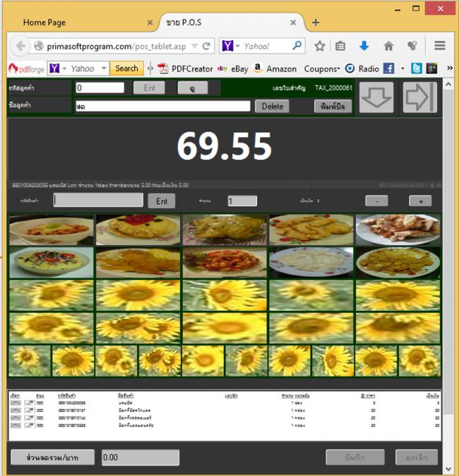The width and height of the screenshot is (459, 476).
Task: Click edit icon in row 8851004203056
Action: (30, 403)
